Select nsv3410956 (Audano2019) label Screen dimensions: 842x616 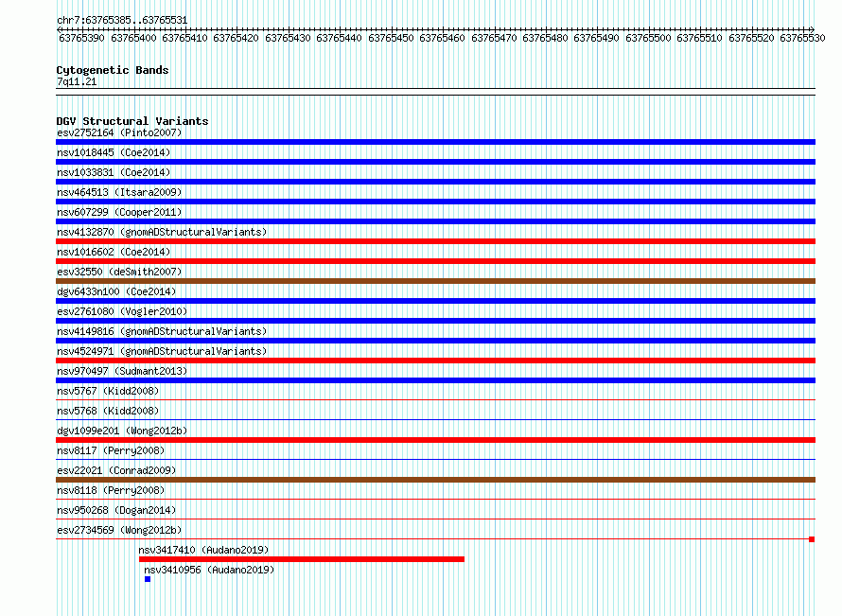pyautogui.click(x=209, y=570)
